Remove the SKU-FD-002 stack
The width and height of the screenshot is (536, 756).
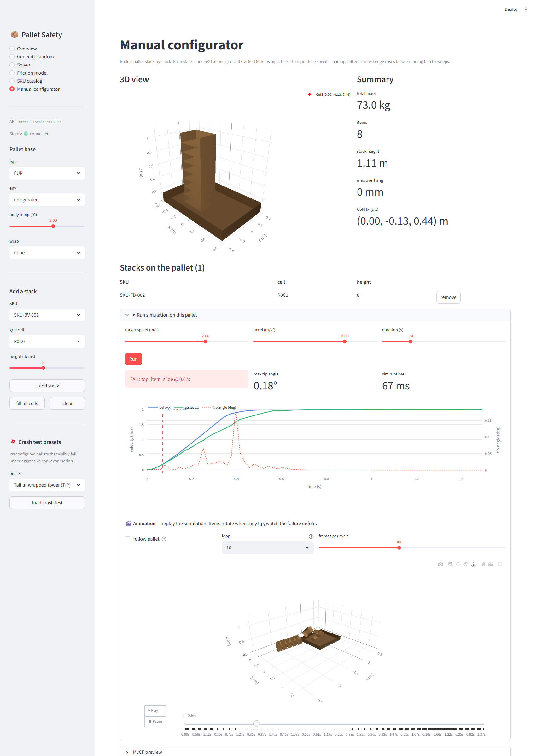tap(448, 297)
